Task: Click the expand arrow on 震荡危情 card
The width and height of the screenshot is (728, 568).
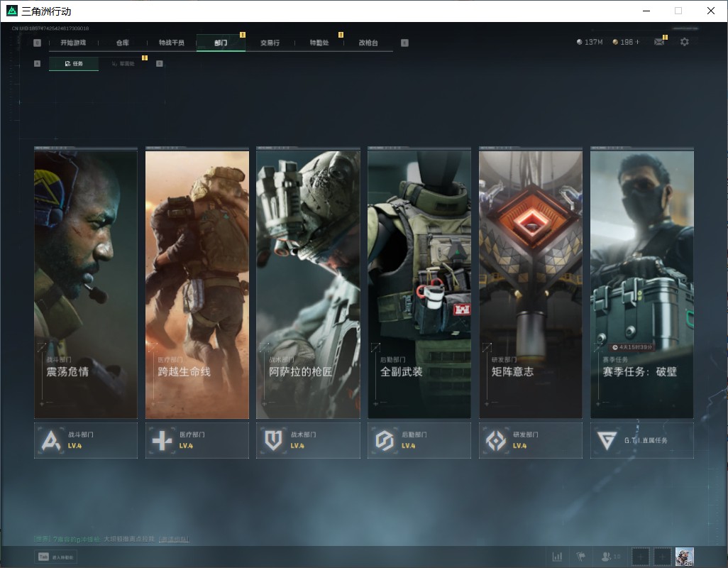Action: [x=42, y=346]
